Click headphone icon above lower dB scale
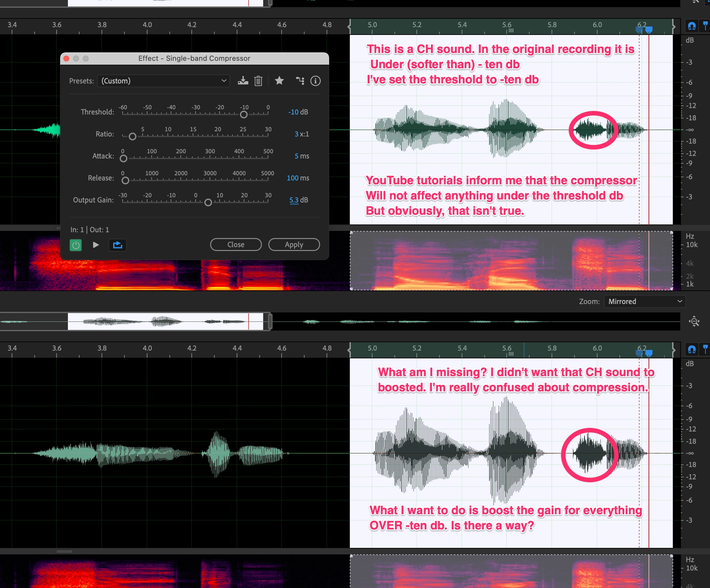This screenshot has width=710, height=588. 692,349
